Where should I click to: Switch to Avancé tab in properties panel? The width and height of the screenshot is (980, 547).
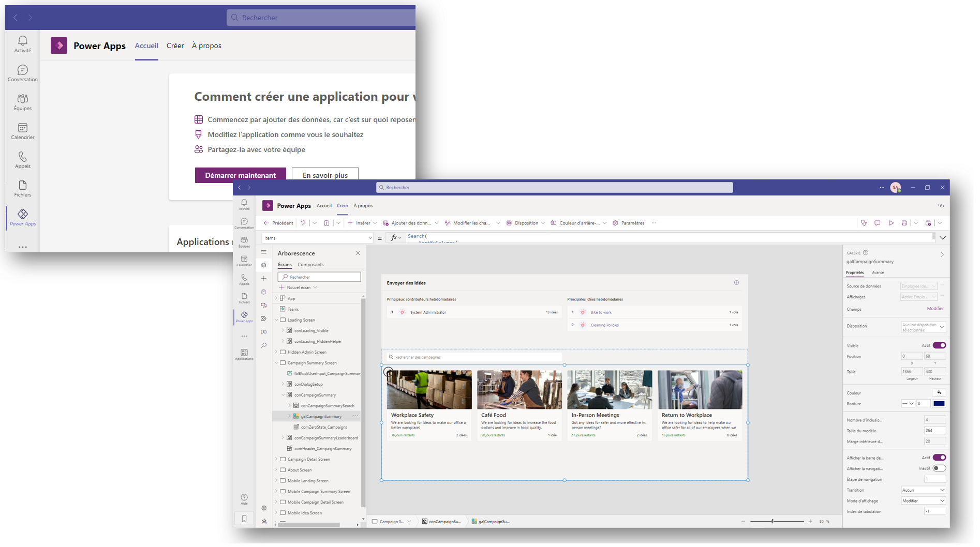point(878,272)
